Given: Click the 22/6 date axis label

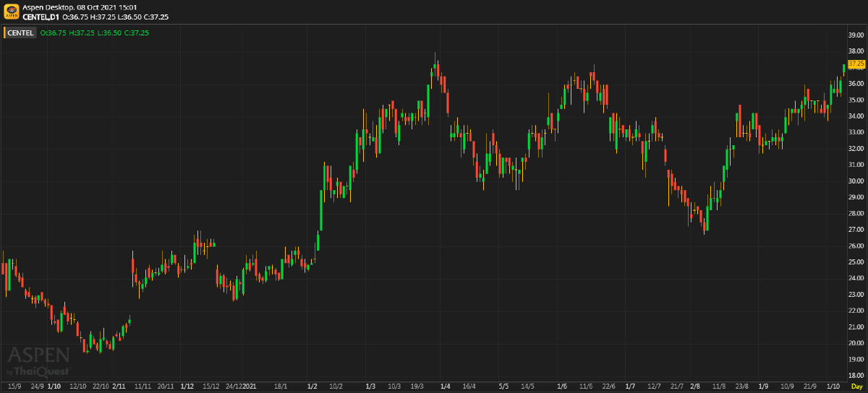Looking at the screenshot, I should [609, 386].
